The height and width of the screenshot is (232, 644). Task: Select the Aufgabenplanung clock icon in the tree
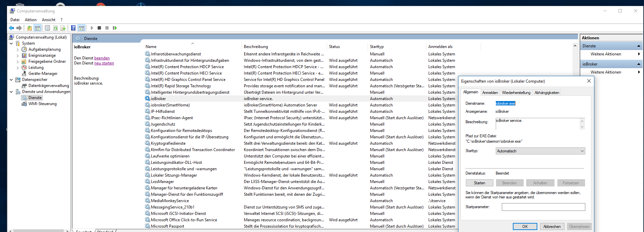pos(24,49)
